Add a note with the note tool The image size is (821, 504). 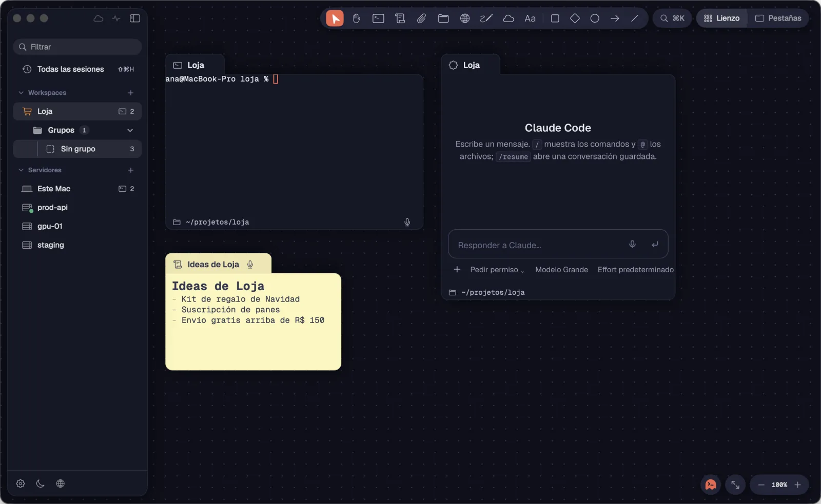[400, 18]
